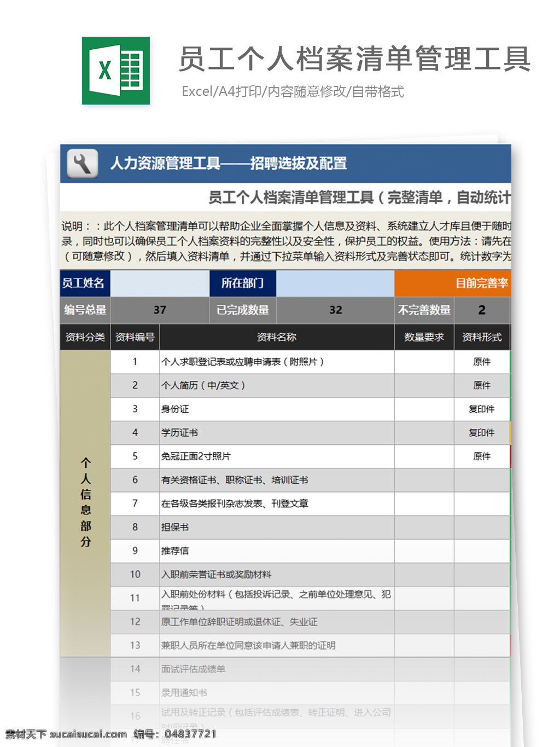
Task: Select the 试用及转正记录 cell
Action: click(277, 716)
